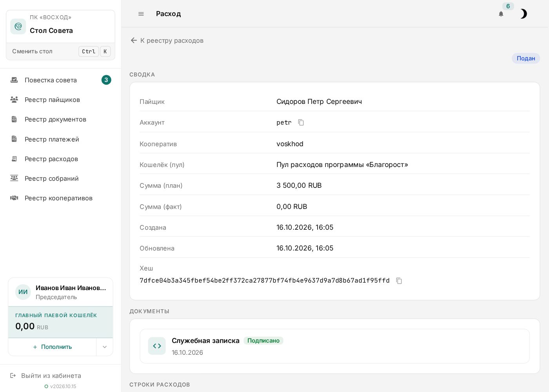Click the ИИ user avatar
Image resolution: width=549 pixels, height=392 pixels.
point(23,292)
